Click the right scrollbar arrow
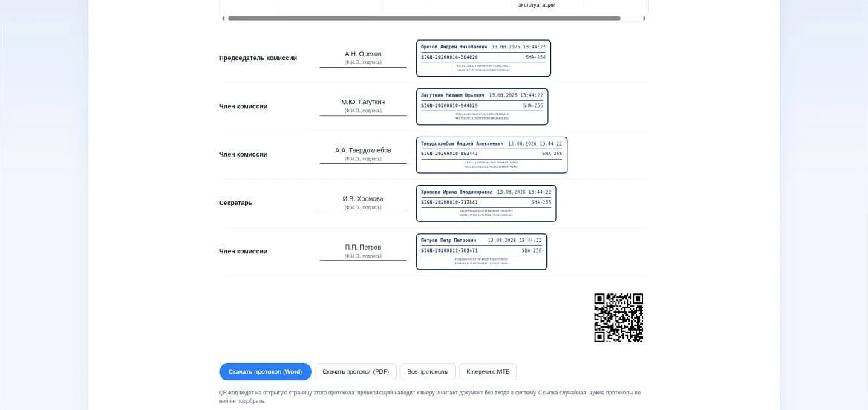Screen dimensions: 868x410 (644, 19)
